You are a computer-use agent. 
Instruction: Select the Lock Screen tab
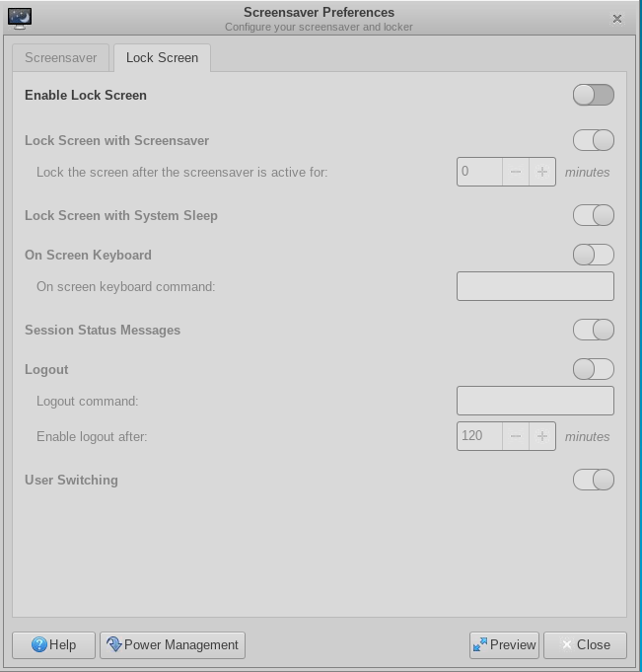162,58
